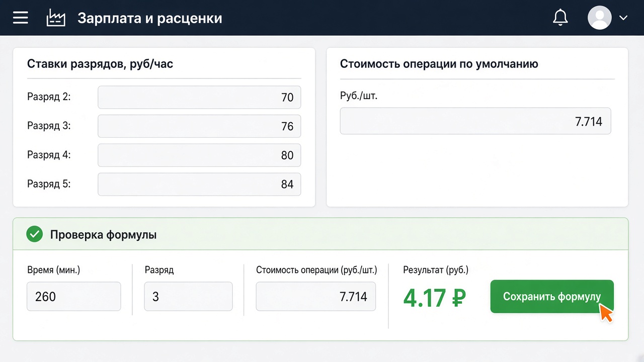Click the 4.17 ₽ result value
This screenshot has height=362, width=644.
click(435, 298)
